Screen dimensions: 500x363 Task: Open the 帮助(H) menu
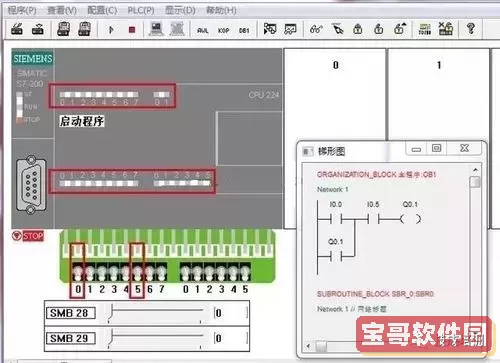tap(221, 10)
